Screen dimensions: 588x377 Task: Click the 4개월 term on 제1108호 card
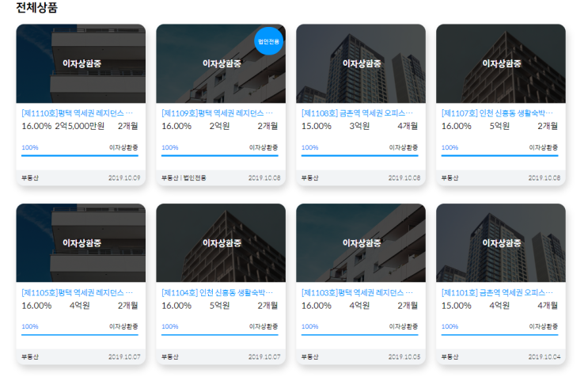click(x=408, y=126)
